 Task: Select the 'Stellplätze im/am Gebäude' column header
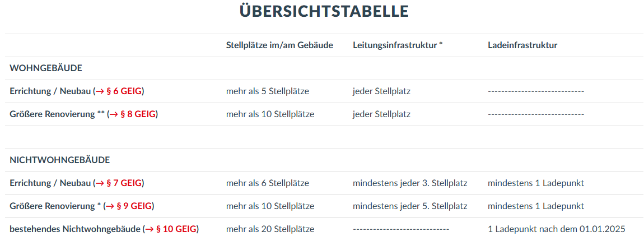click(x=279, y=45)
